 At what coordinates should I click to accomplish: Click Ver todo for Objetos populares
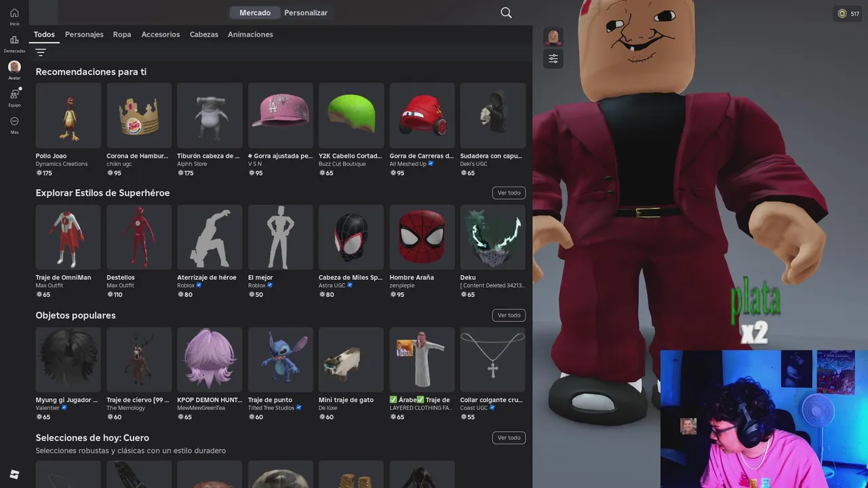509,315
